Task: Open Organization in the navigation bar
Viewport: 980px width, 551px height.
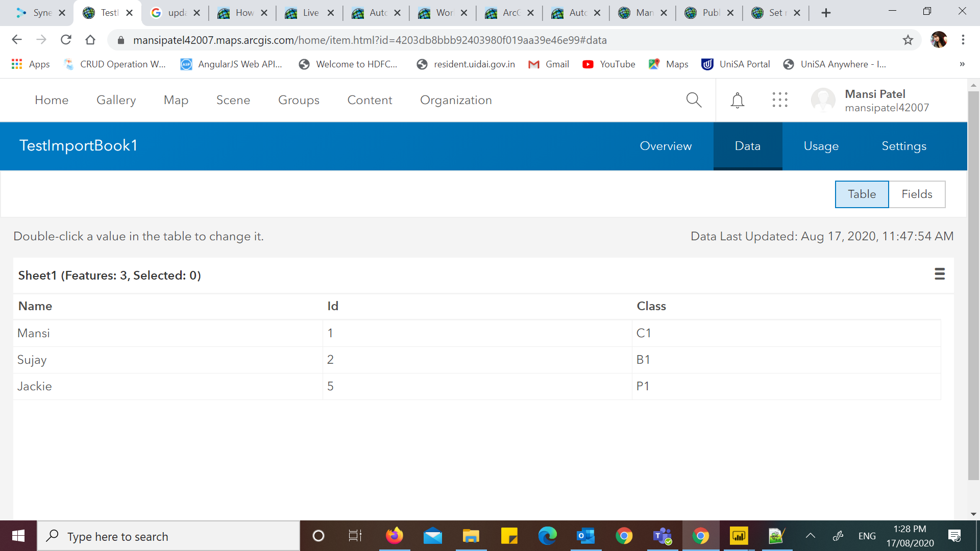Action: pos(456,100)
